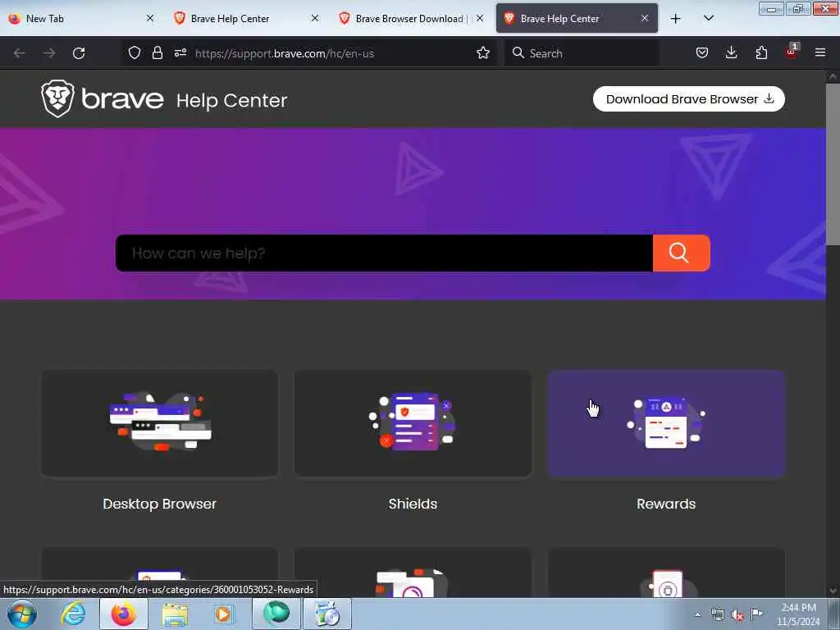Click the Show desktop strip
Image resolution: width=840 pixels, height=630 pixels.
(834, 614)
